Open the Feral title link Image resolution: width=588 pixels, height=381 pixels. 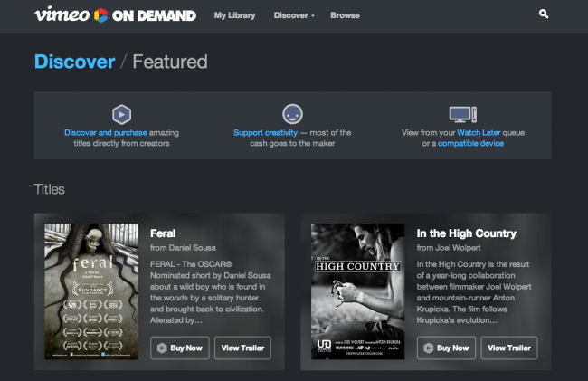[x=163, y=233]
